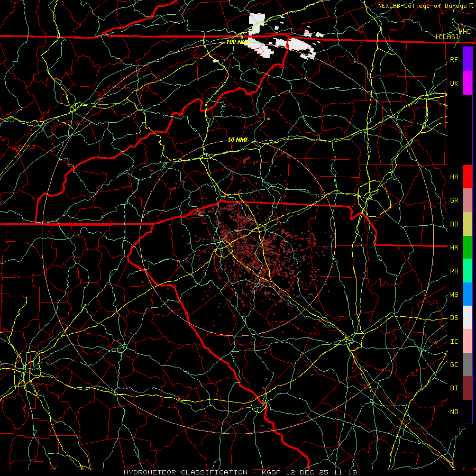The height and width of the screenshot is (476, 476).
Task: Click the UK legend label
Action: coord(454,83)
